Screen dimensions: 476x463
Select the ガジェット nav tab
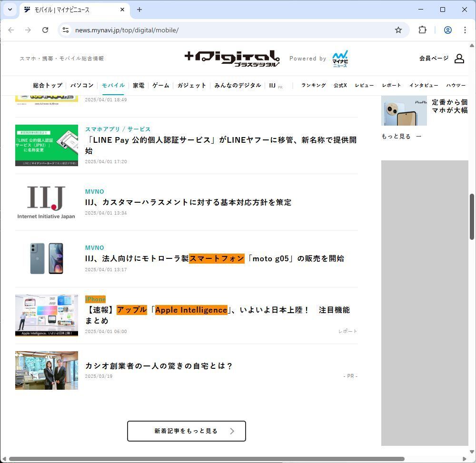[191, 86]
